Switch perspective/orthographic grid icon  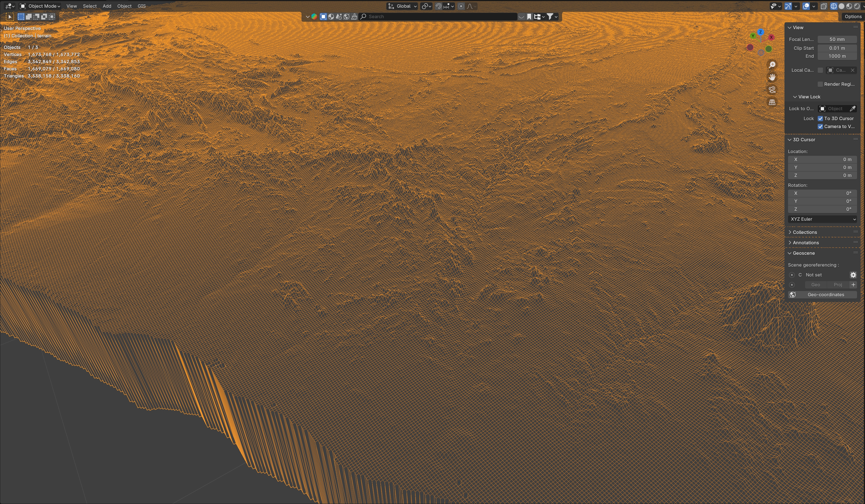(772, 102)
